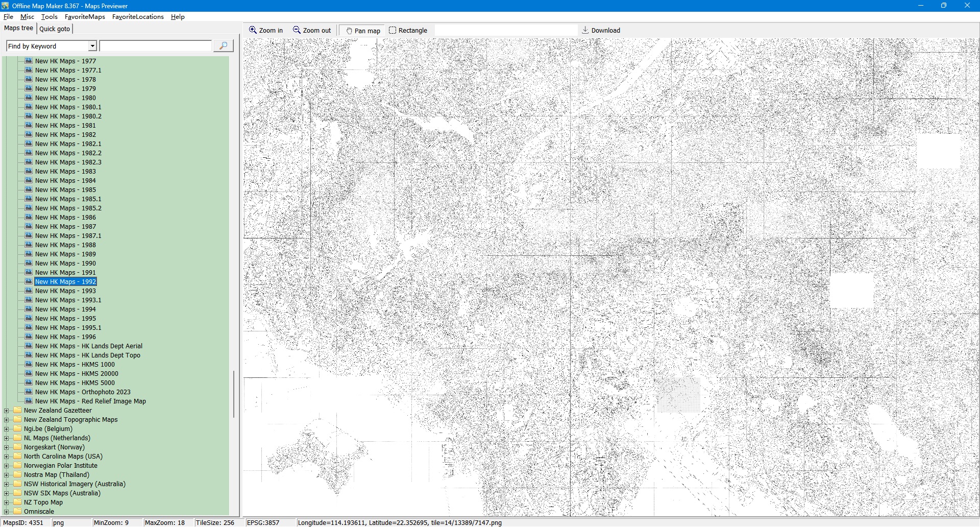The height and width of the screenshot is (527, 980).
Task: Expand the NSW SIX Maps (Australia) node
Action: coord(7,493)
